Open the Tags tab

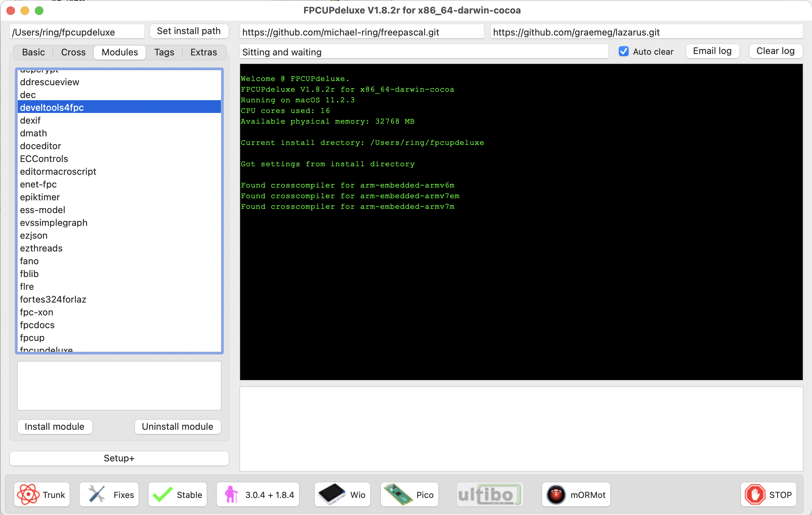(x=164, y=52)
